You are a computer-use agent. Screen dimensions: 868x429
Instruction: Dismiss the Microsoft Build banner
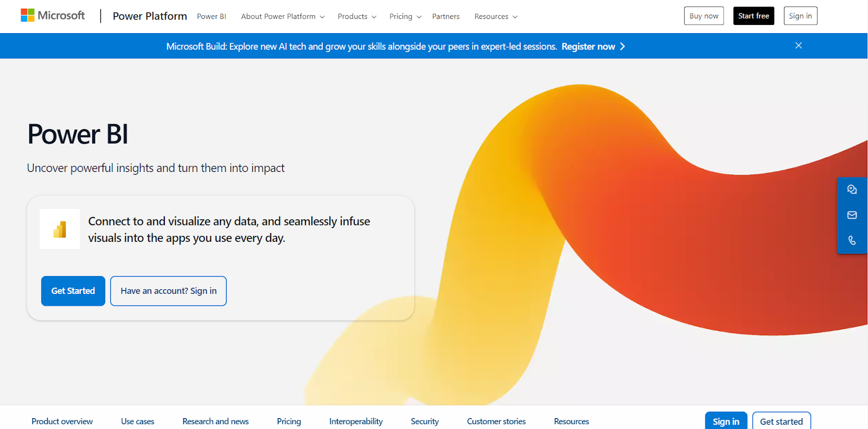tap(798, 46)
